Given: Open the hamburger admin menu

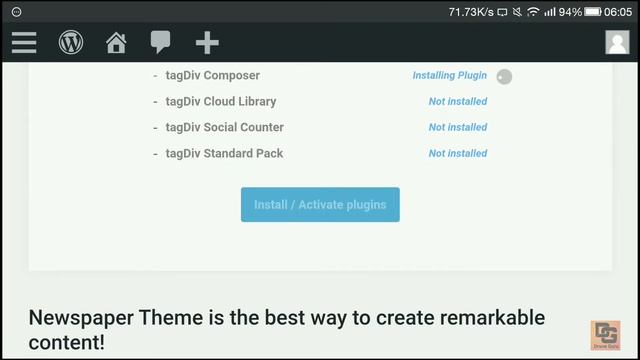Looking at the screenshot, I should click(24, 42).
